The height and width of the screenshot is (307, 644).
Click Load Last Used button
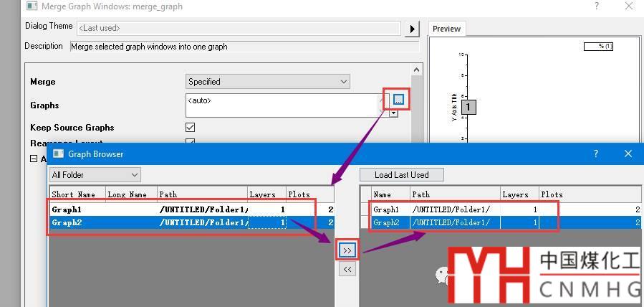pos(402,175)
